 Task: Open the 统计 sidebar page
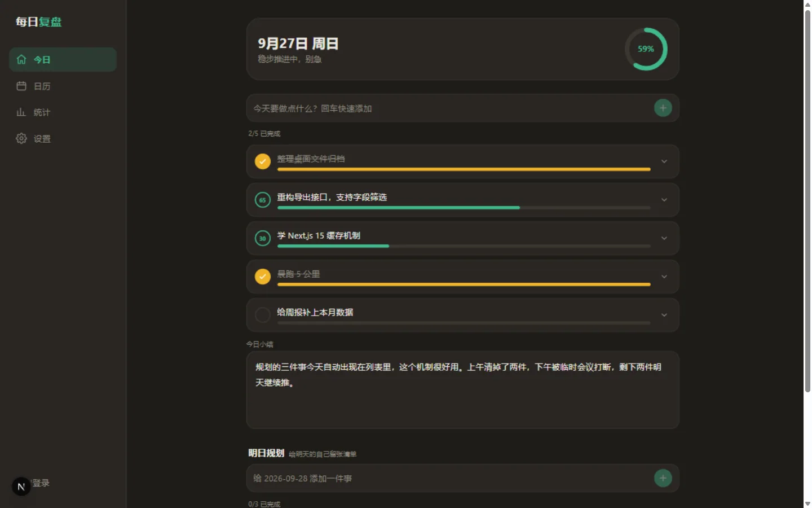click(63, 112)
